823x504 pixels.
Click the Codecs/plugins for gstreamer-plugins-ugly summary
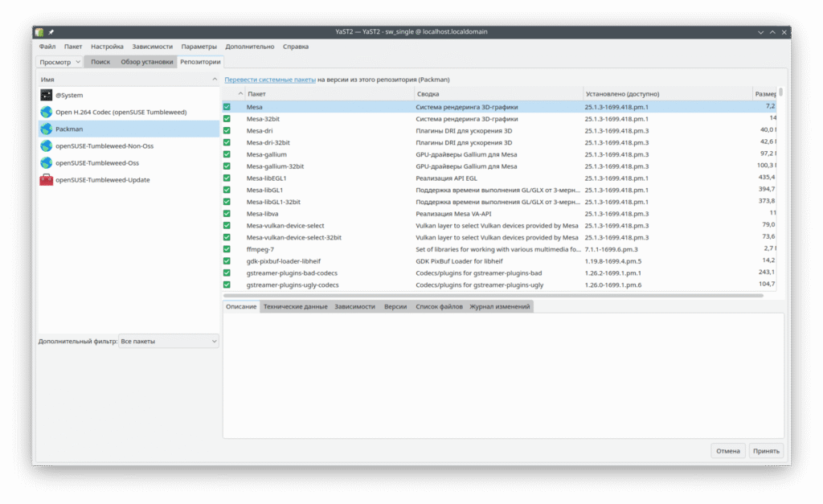click(480, 285)
